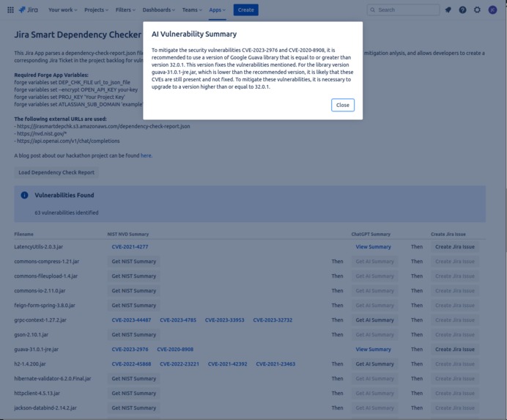Image resolution: width=507 pixels, height=420 pixels.
Task: Expand the Dashboards menu
Action: click(159, 10)
